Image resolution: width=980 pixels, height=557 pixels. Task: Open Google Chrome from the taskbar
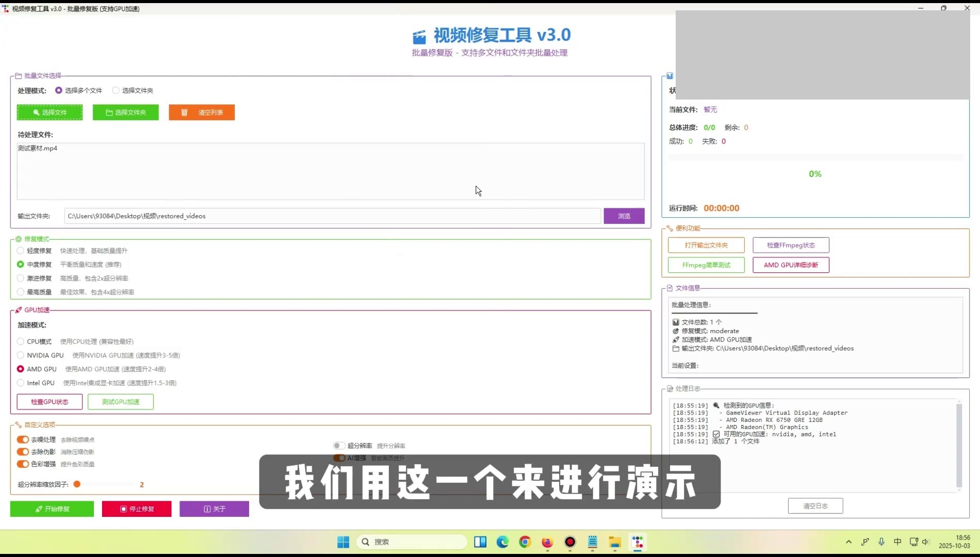click(x=525, y=542)
